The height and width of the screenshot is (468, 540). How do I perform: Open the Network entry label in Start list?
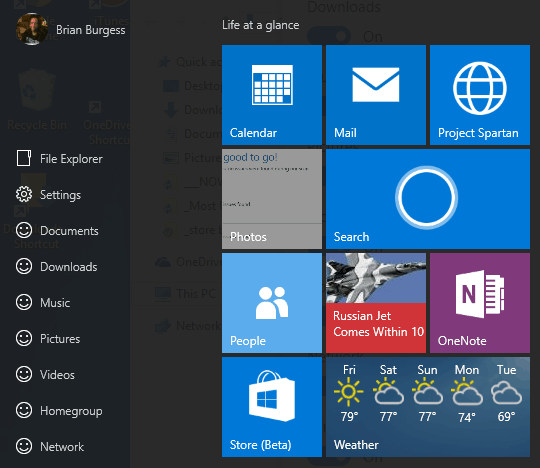62,447
